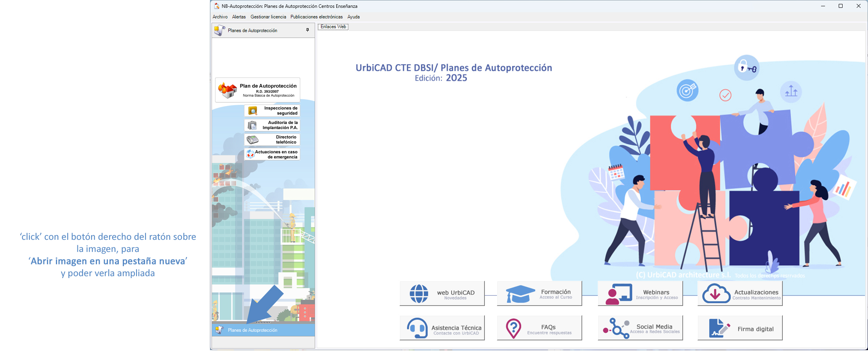Open the Gestionar licencia menu
868x356 pixels.
pos(268,17)
